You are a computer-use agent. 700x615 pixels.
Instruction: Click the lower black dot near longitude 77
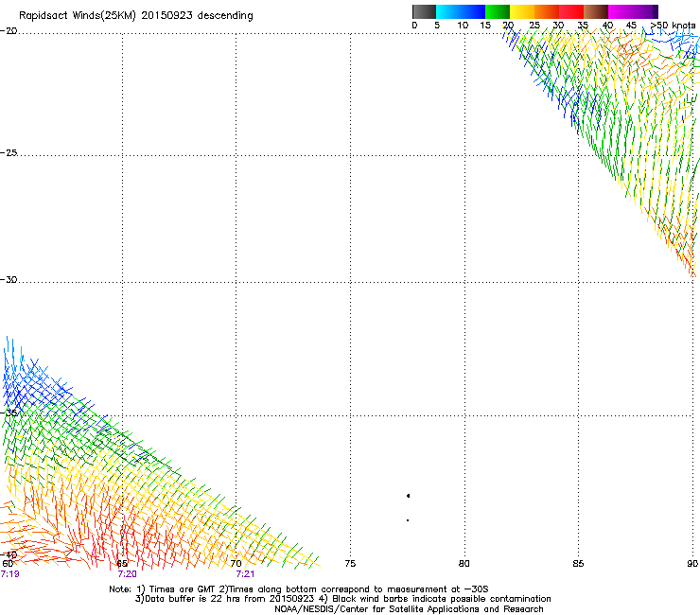point(408,520)
